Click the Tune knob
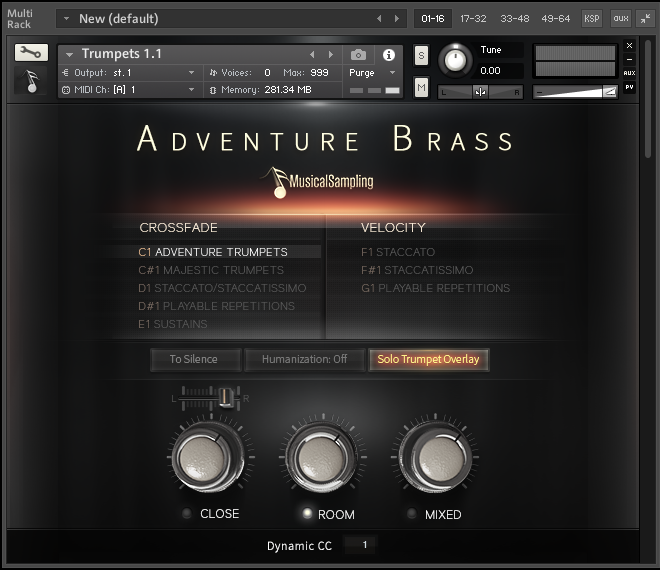This screenshot has height=570, width=660. (x=455, y=61)
